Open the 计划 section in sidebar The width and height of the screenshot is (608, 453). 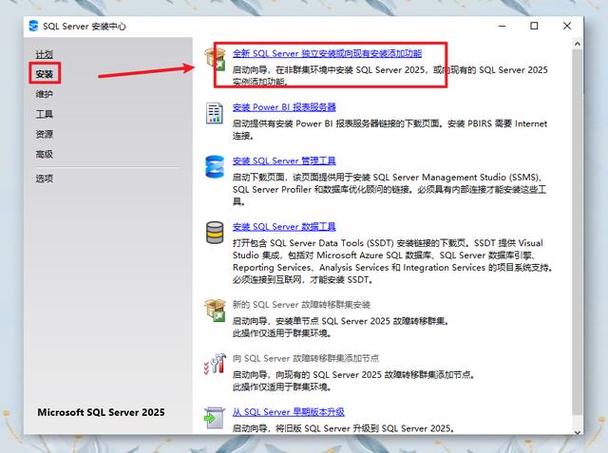44,54
